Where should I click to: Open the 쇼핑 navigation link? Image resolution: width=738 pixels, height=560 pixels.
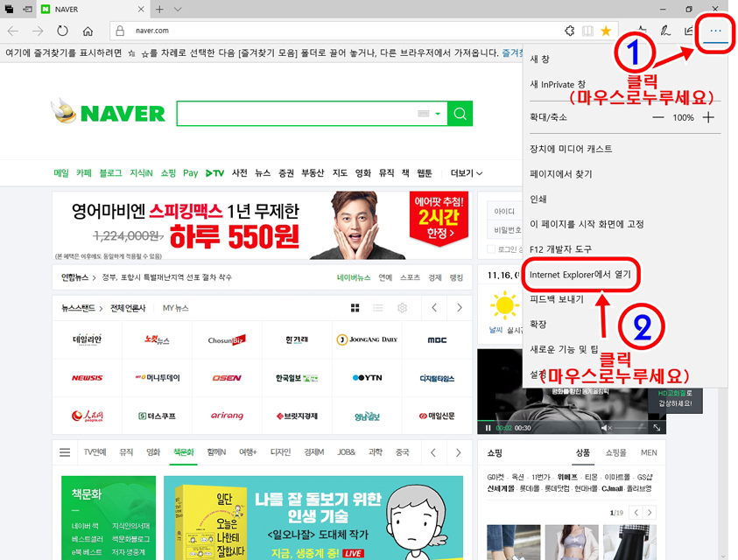[168, 173]
